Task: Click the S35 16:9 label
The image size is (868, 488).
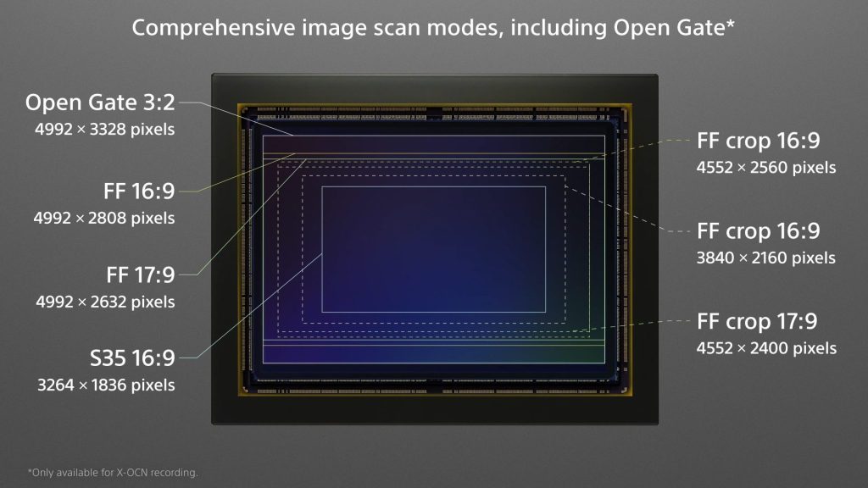Action: coord(132,358)
